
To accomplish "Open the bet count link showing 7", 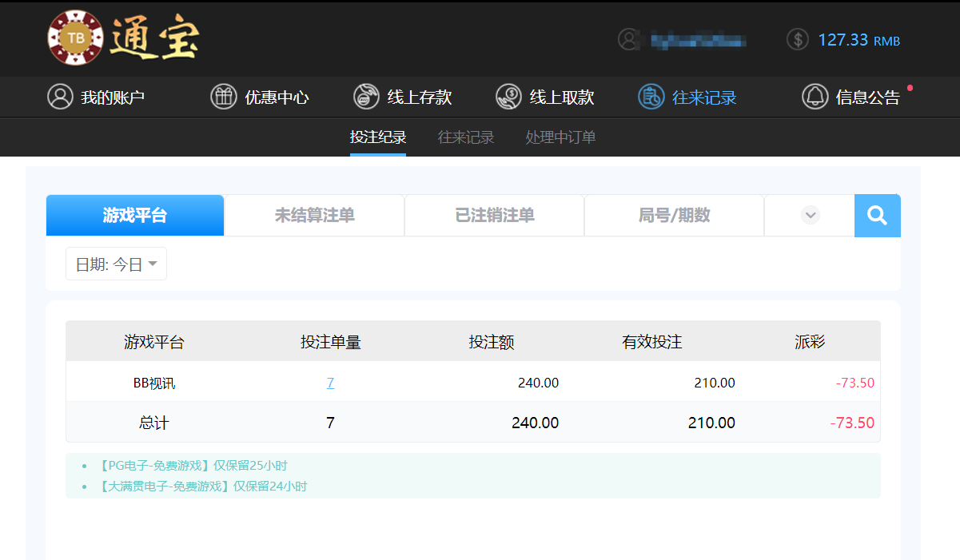I will click(330, 383).
